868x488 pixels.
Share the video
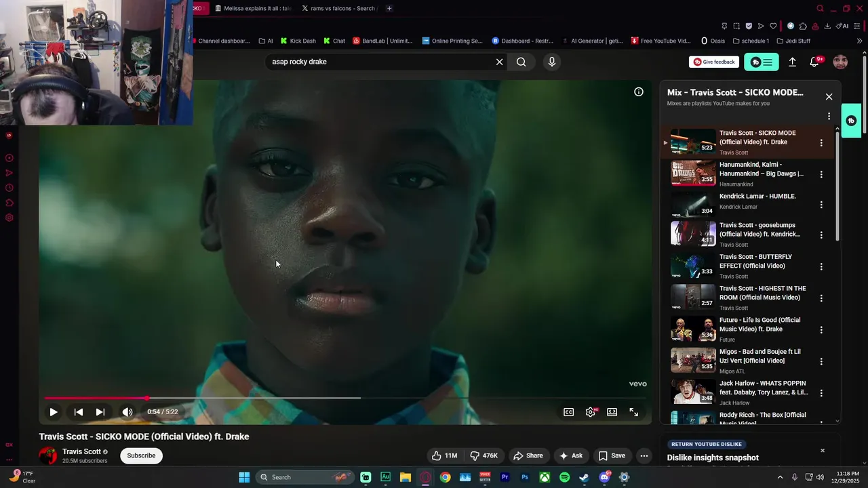click(x=528, y=455)
